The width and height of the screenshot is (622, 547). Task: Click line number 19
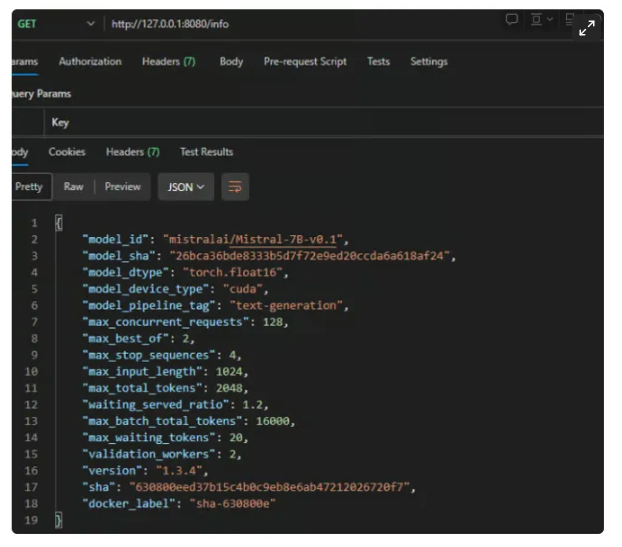[31, 520]
